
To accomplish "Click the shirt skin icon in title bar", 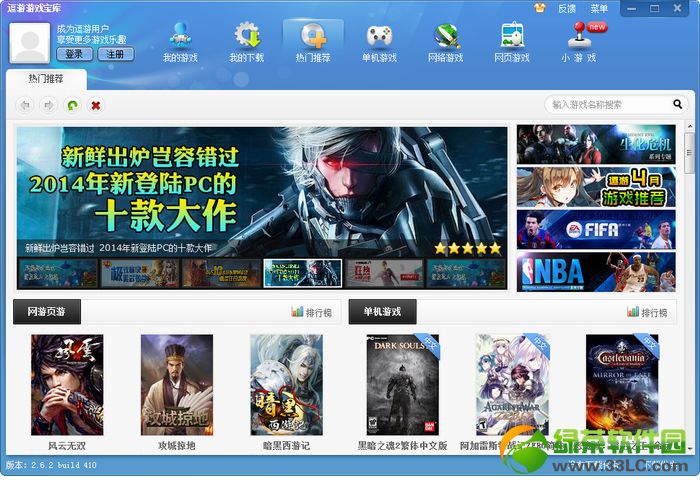I will (540, 8).
